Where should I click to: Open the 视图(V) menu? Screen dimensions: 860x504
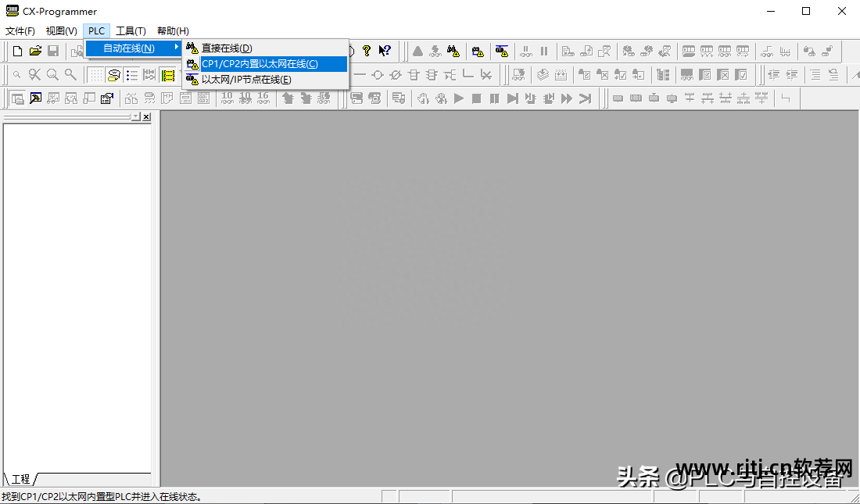pos(62,31)
